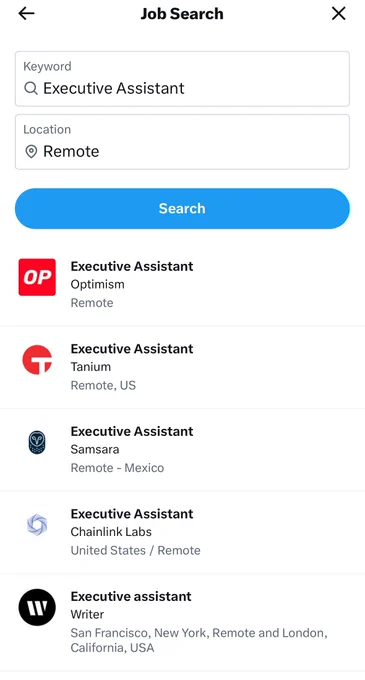365x680 pixels.
Task: Close the Job Search screen
Action: tap(339, 13)
